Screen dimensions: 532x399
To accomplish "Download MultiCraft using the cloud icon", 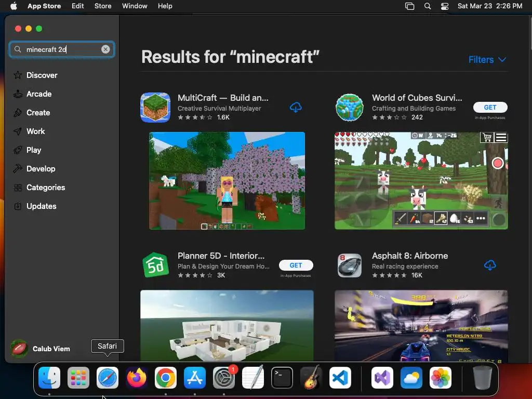I will click(x=296, y=108).
